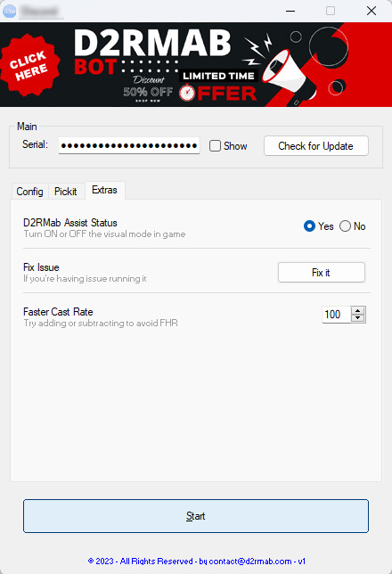Click the 50% OFF discount label
392x574 pixels.
pos(148,92)
